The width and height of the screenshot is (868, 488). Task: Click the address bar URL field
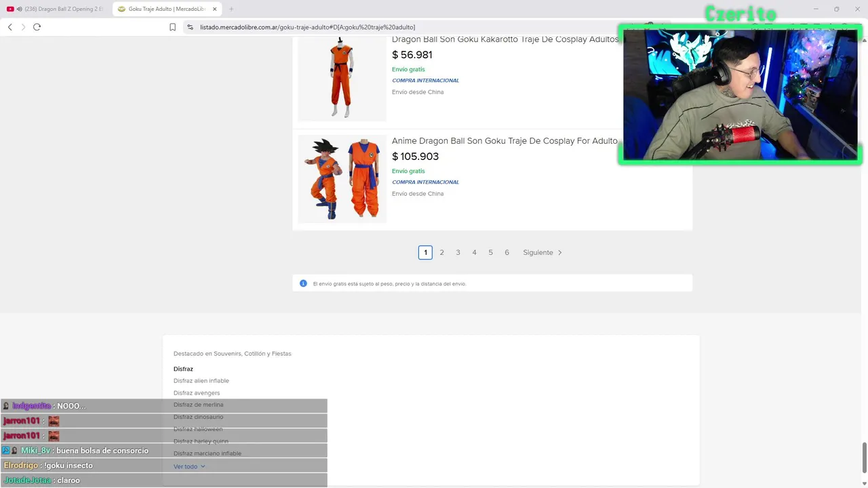click(307, 27)
